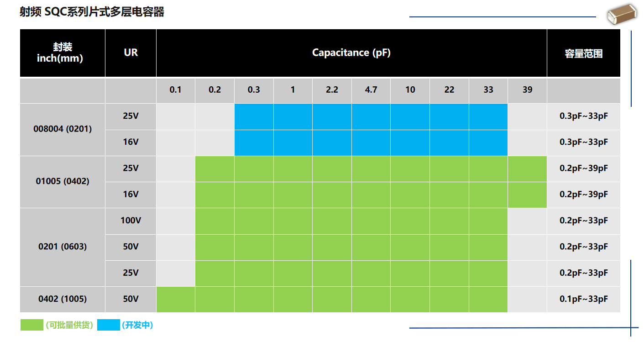644x342 pixels.
Task: Click the 开发中 legend label
Action: [137, 325]
